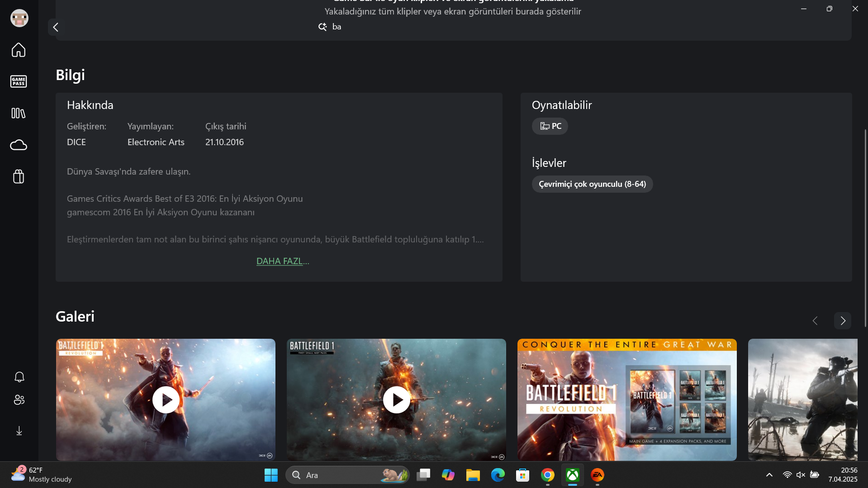Open Microsoft Edge from the taskbar
The width and height of the screenshot is (868, 488).
[498, 475]
